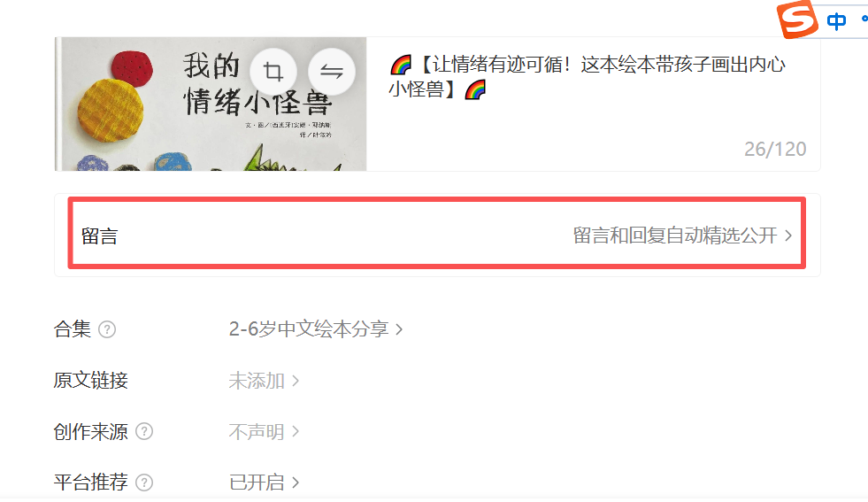Click the 原文链接 label

point(91,381)
